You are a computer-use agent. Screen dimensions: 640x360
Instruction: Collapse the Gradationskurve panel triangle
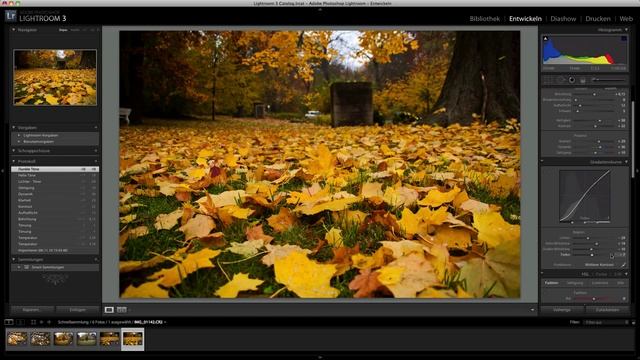[x=627, y=162]
